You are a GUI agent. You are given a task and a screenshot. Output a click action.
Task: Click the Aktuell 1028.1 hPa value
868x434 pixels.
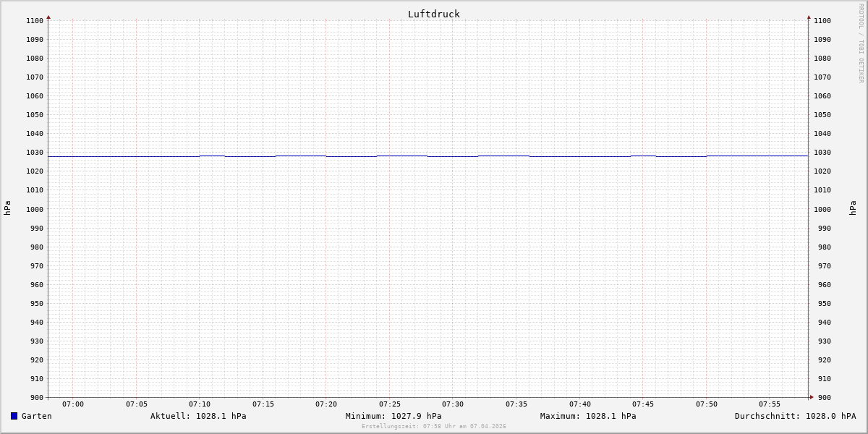tap(198, 416)
